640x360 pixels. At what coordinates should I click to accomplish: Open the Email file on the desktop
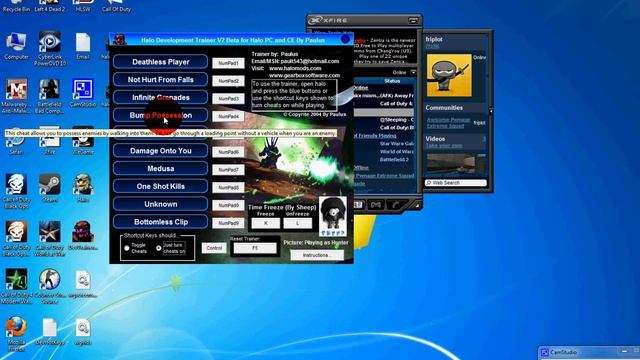point(83,46)
